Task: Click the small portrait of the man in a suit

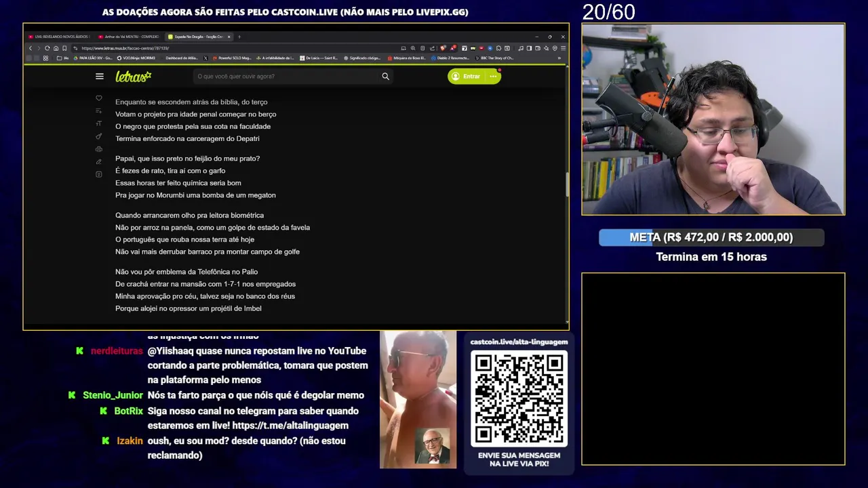Action: pos(432,446)
